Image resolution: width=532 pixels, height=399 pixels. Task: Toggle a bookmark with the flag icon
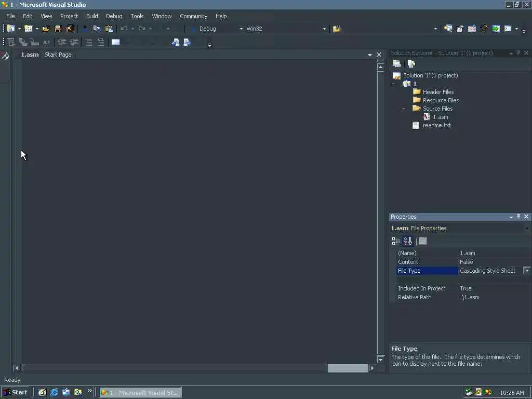116,42
